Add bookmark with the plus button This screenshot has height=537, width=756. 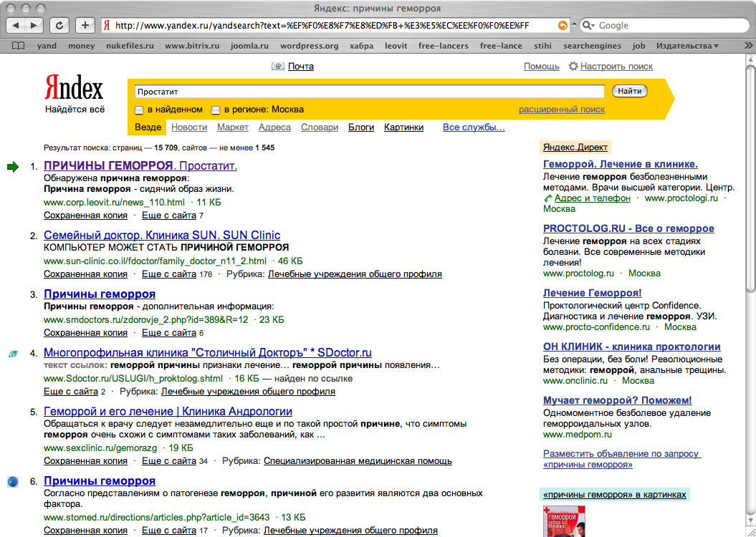85,25
